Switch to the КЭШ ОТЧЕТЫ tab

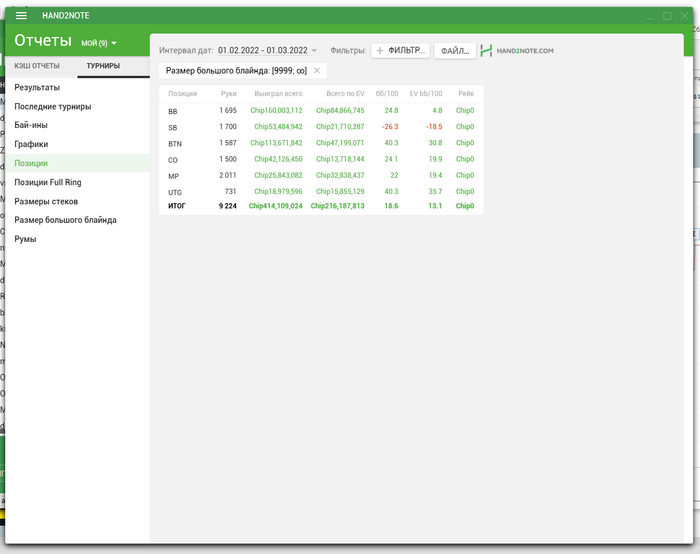coord(37,66)
